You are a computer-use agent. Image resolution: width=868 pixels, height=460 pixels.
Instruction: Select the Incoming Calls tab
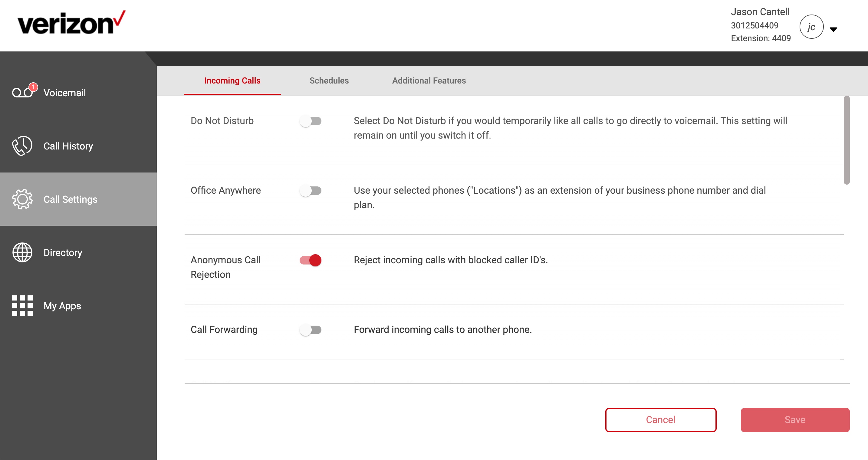tap(232, 80)
